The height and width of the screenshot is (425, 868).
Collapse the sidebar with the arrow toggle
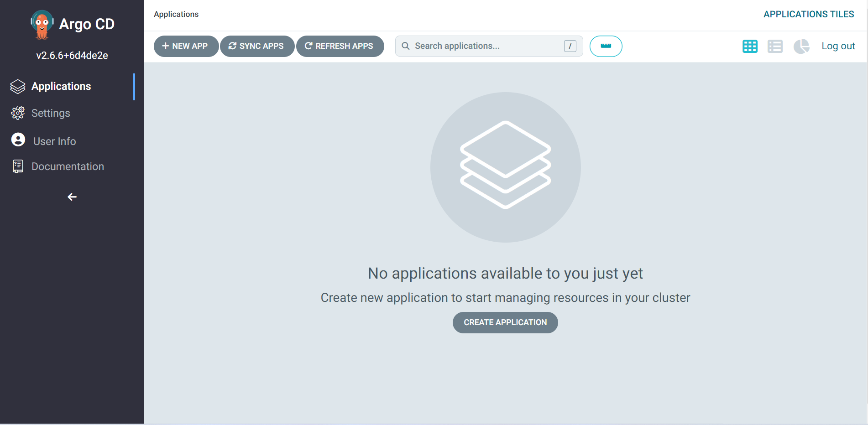[x=72, y=197]
